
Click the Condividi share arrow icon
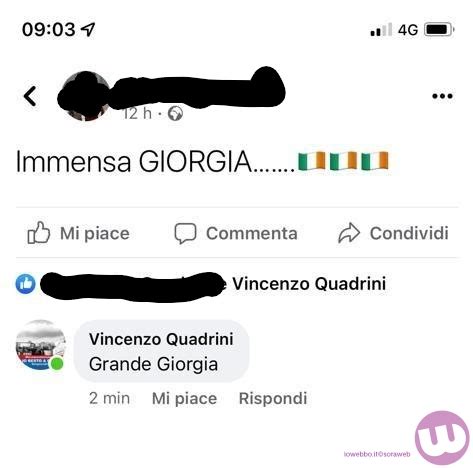click(349, 233)
